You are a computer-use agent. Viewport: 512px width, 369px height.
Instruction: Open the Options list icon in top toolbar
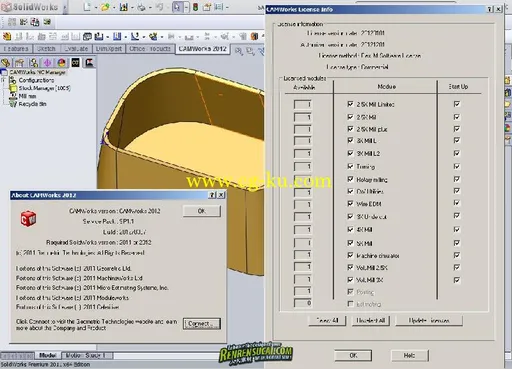pyautogui.click(x=219, y=7)
